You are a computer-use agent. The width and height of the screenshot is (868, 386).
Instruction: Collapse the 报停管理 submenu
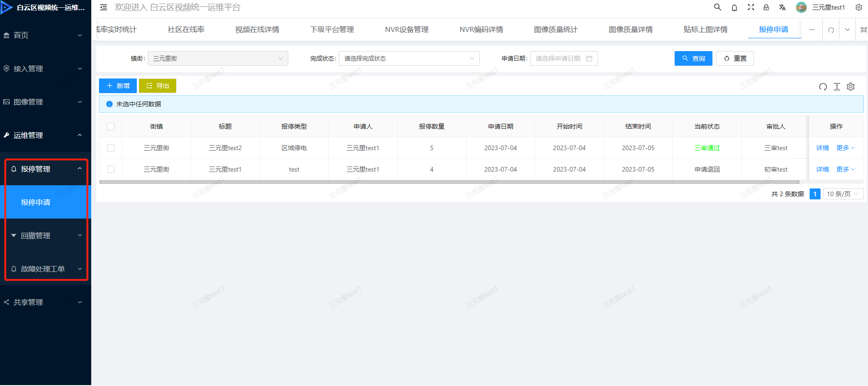[46, 169]
